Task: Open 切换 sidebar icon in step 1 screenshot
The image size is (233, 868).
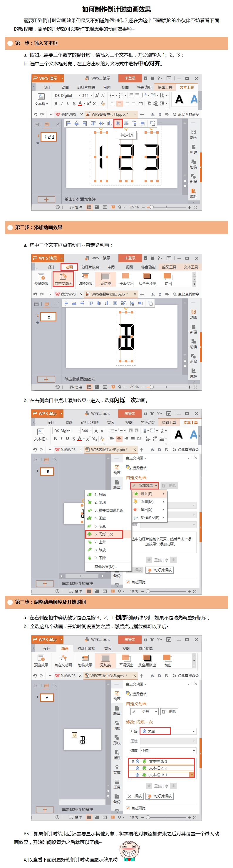Action: coord(193,164)
